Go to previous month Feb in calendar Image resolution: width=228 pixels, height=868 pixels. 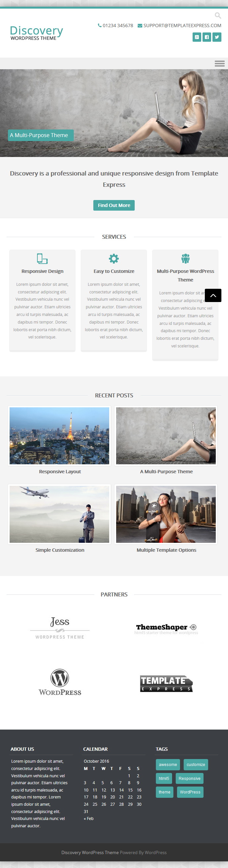tap(89, 818)
